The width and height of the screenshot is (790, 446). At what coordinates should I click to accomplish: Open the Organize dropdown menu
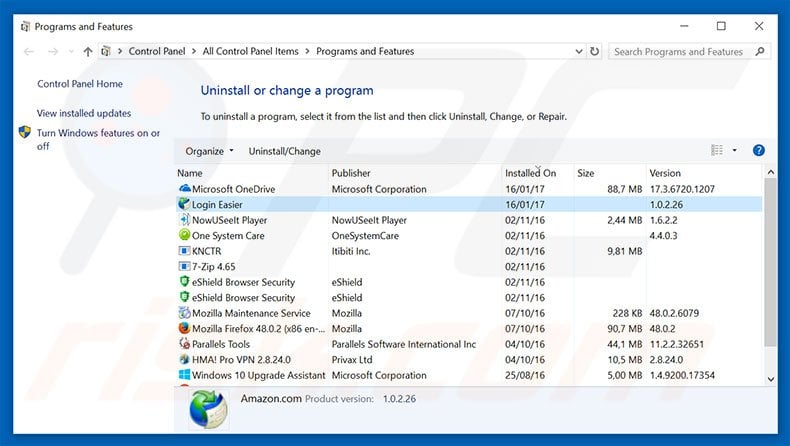pyautogui.click(x=209, y=151)
